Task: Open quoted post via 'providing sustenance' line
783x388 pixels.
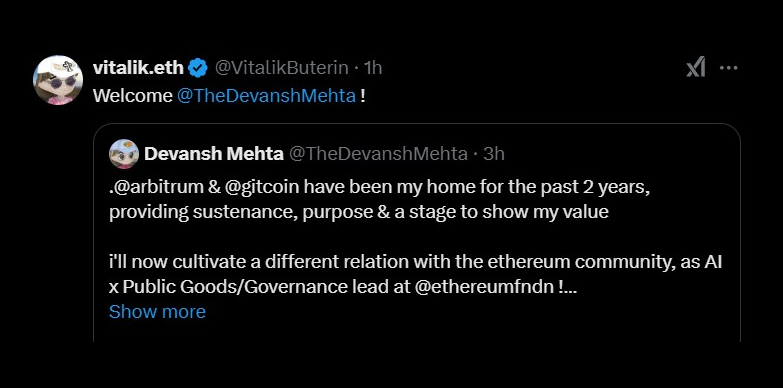Action: (359, 212)
